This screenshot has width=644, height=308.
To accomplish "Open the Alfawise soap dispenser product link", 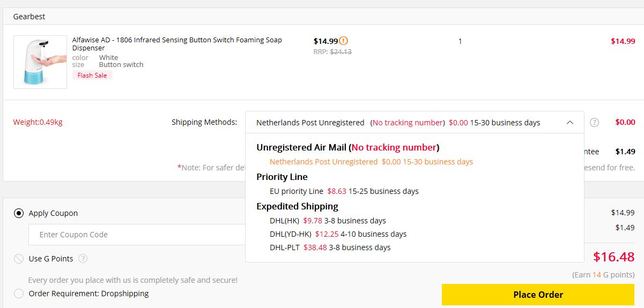I will coord(177,44).
